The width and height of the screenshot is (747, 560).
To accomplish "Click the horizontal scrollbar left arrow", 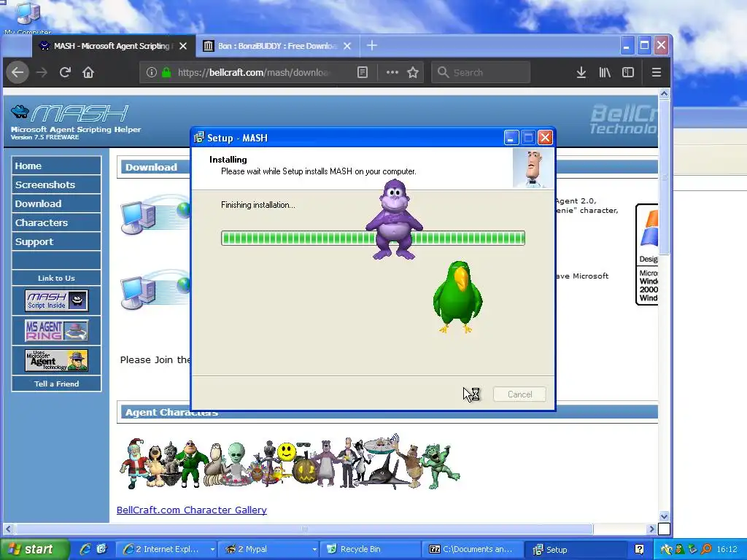I will point(9,529).
